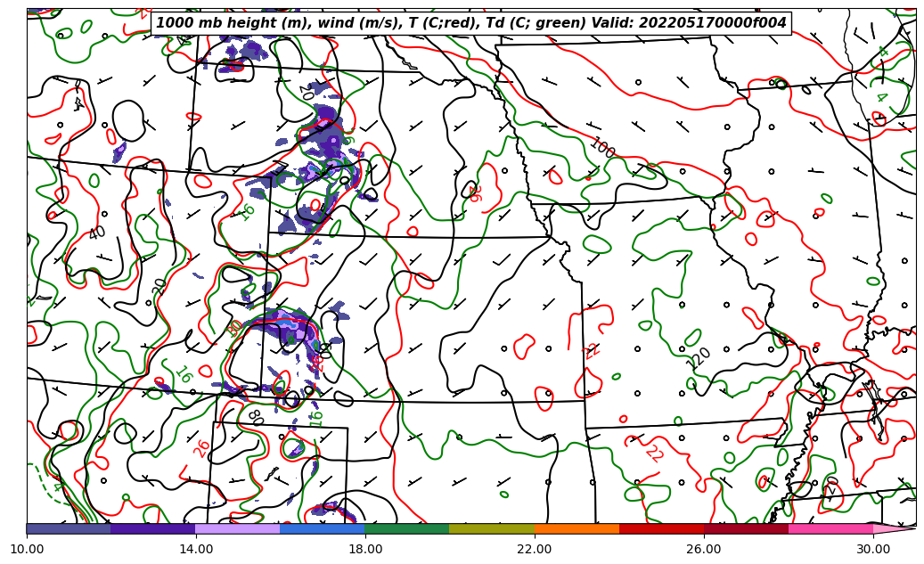Click the black 100 height contour label
Viewport: 924px width, 564px height.
602,147
